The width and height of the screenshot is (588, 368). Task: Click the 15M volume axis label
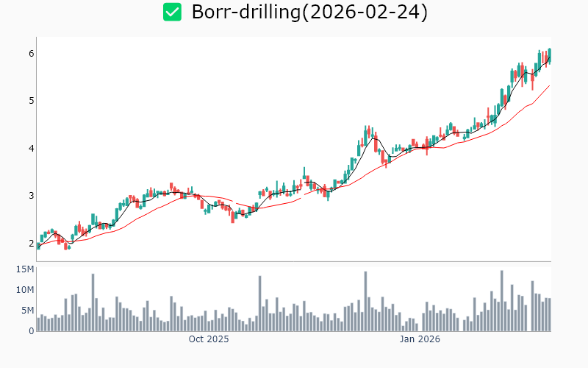coord(26,269)
